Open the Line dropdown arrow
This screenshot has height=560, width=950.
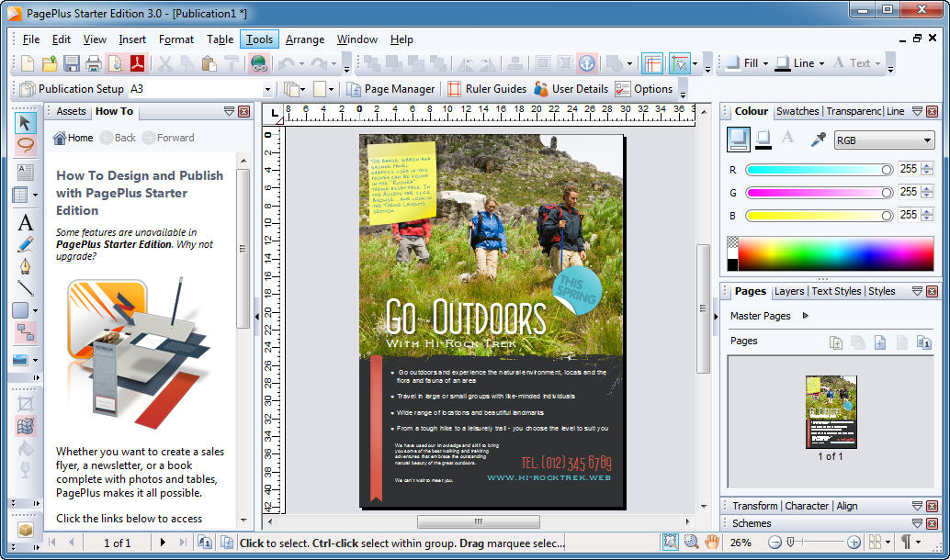pos(821,63)
